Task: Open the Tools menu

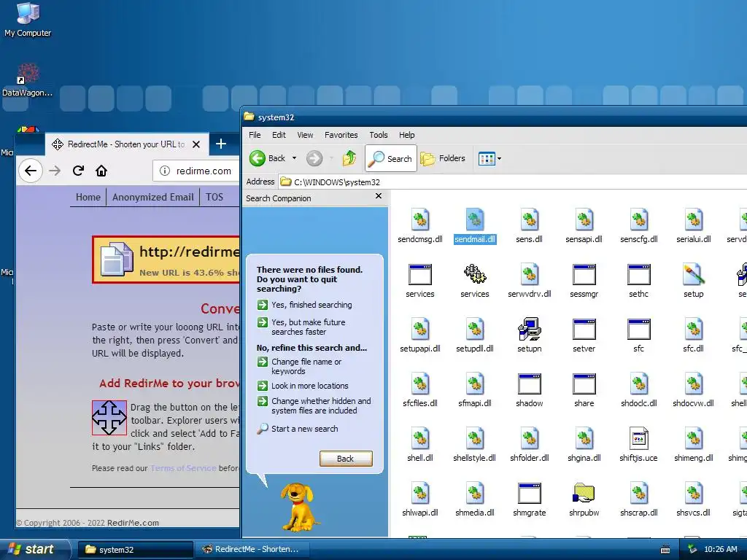Action: point(379,135)
